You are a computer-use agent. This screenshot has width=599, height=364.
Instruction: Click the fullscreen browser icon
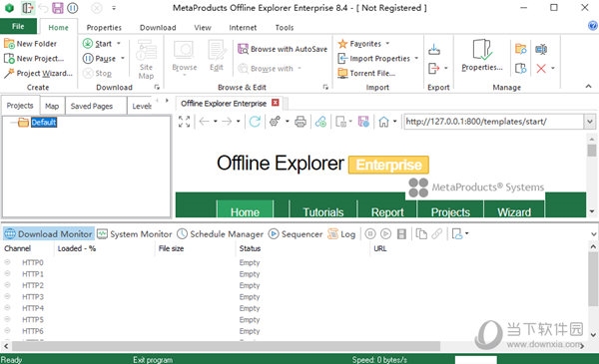point(184,122)
